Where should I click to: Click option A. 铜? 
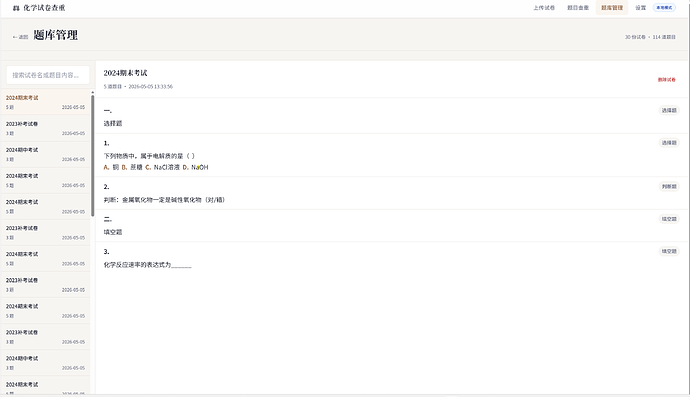point(111,167)
